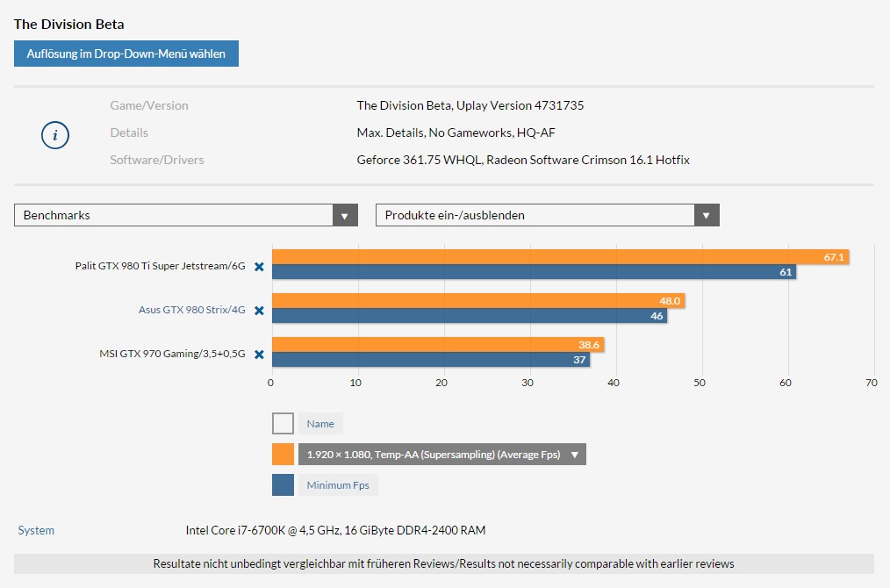Viewport: 890px width, 588px height.
Task: Open the 1.920 × 1.080 Temp-AA resolution dropdown
Action: [442, 454]
